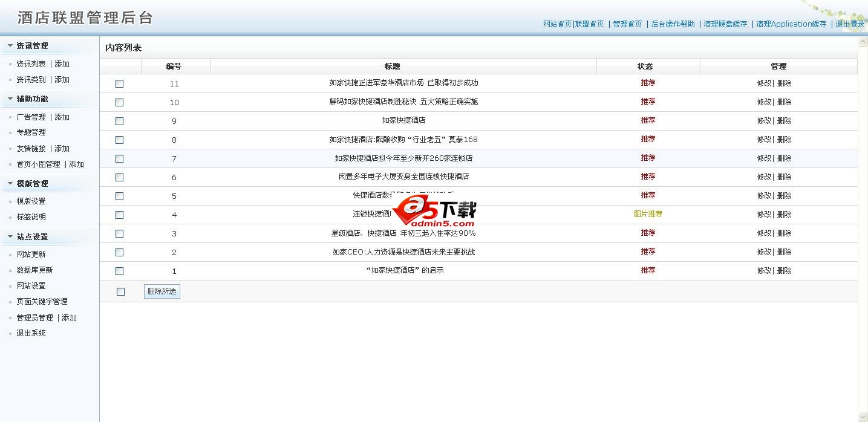868x422 pixels.
Task: Open 标签说明 in sidebar
Action: point(31,217)
